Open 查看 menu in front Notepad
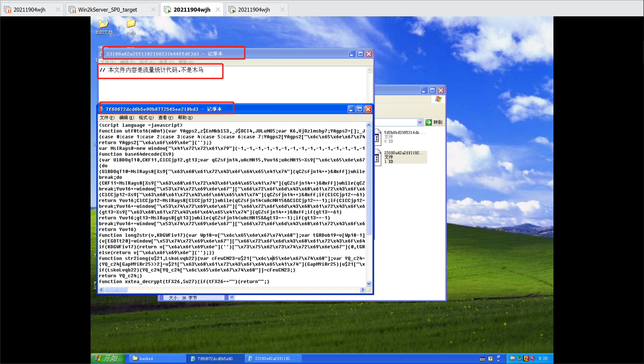 165,118
